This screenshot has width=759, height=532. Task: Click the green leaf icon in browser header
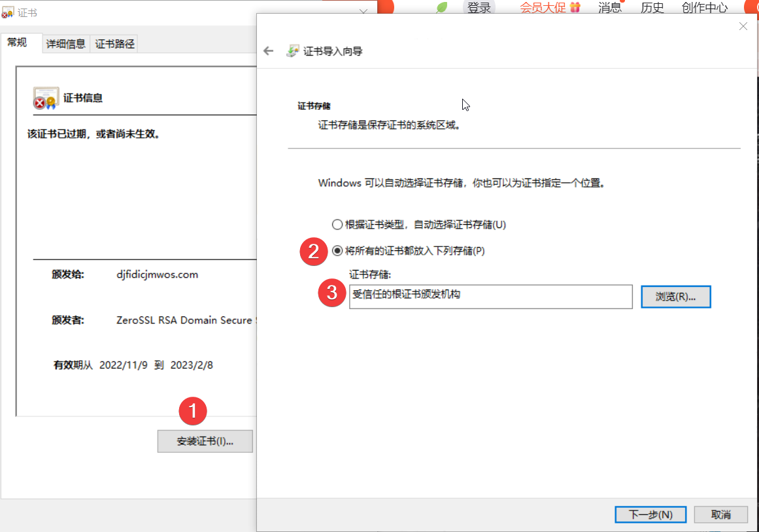(443, 8)
